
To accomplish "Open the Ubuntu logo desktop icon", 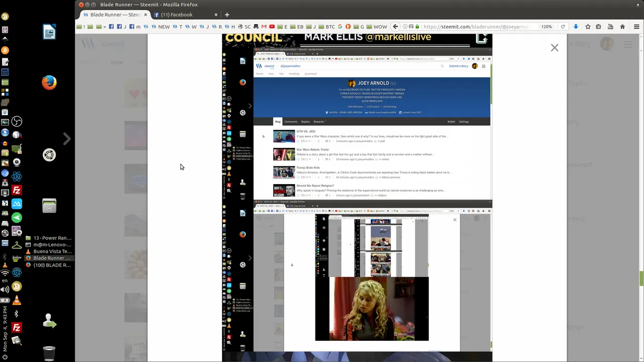I will click(49, 155).
